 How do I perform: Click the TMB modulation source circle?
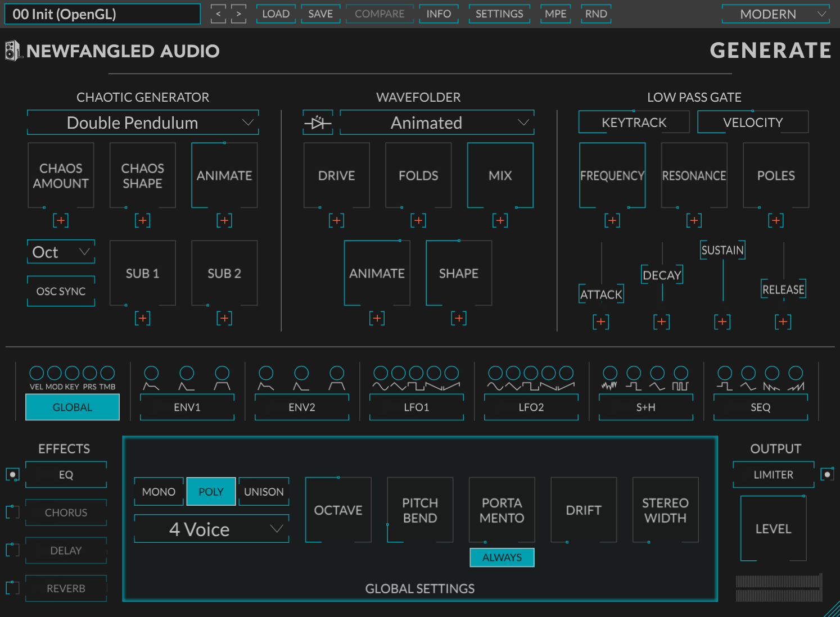click(x=107, y=373)
